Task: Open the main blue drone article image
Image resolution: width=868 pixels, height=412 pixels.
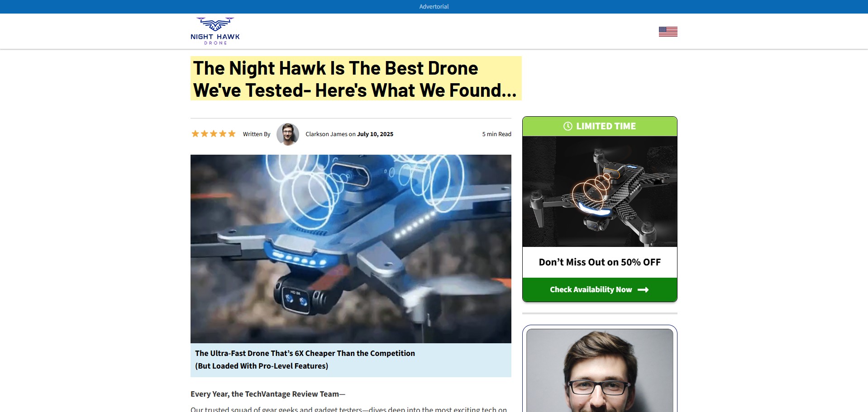Action: [351, 249]
